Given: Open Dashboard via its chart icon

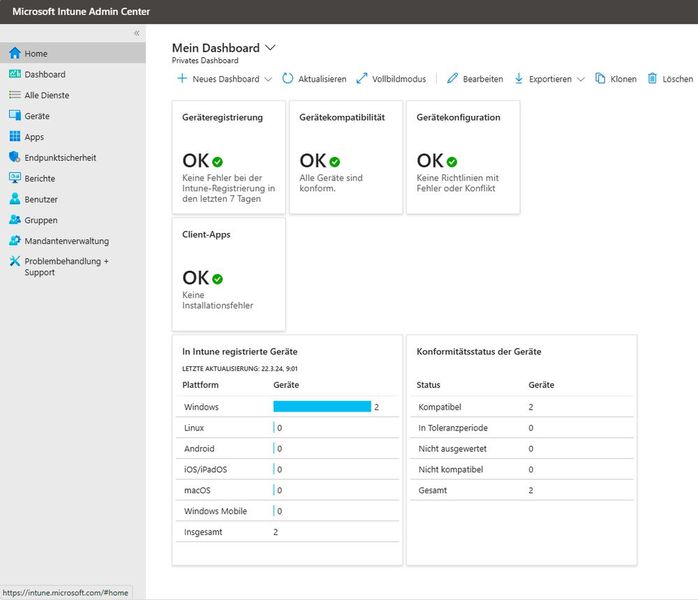Looking at the screenshot, I should pyautogui.click(x=15, y=74).
